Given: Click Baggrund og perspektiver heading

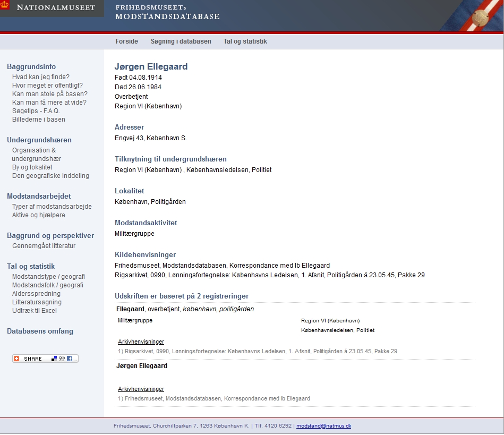Looking at the screenshot, I should click(50, 235).
